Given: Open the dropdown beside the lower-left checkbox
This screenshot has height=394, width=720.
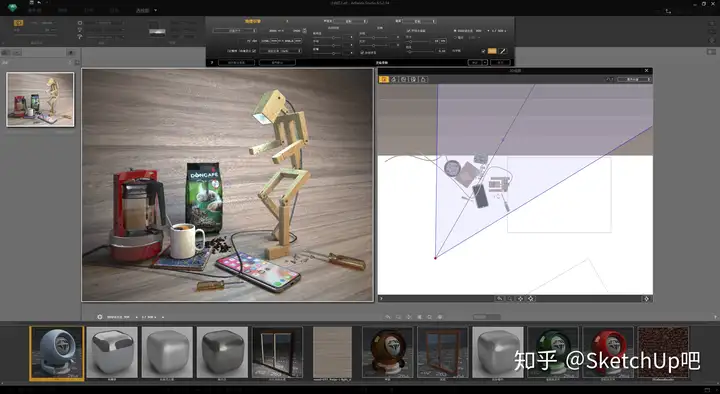Looking at the screenshot, I should click(281, 51).
